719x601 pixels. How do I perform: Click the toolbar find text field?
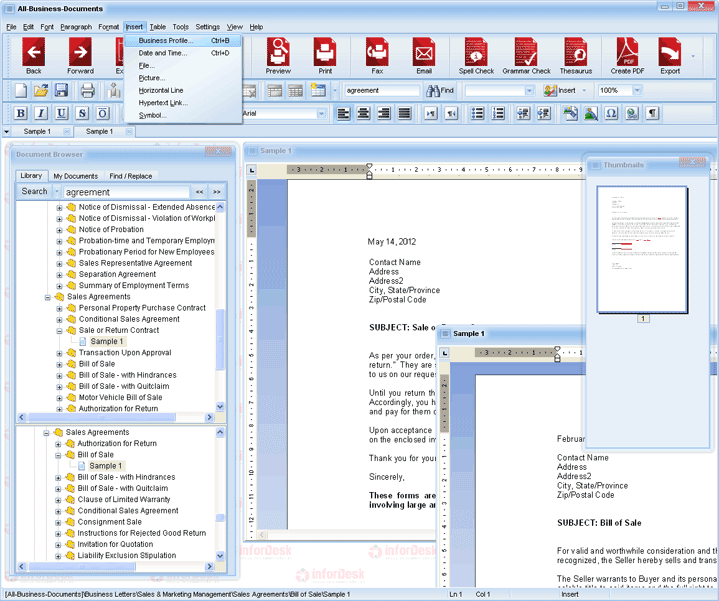[382, 90]
